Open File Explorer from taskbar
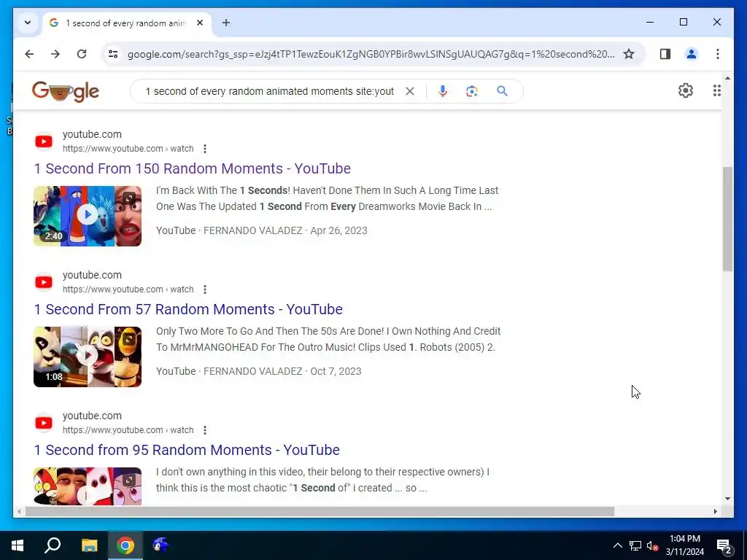Screen dimensions: 747x560 coord(89,545)
